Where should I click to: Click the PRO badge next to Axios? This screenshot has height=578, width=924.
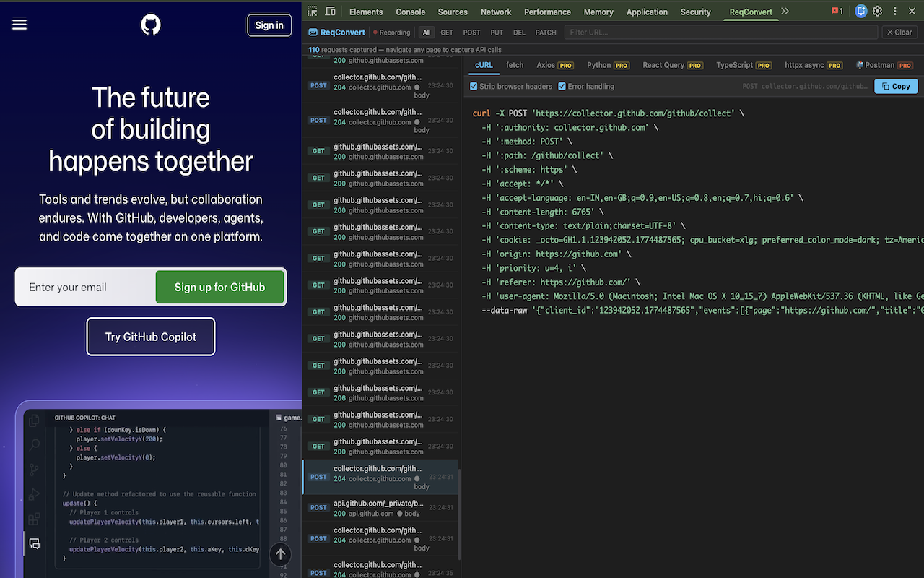[x=566, y=66]
